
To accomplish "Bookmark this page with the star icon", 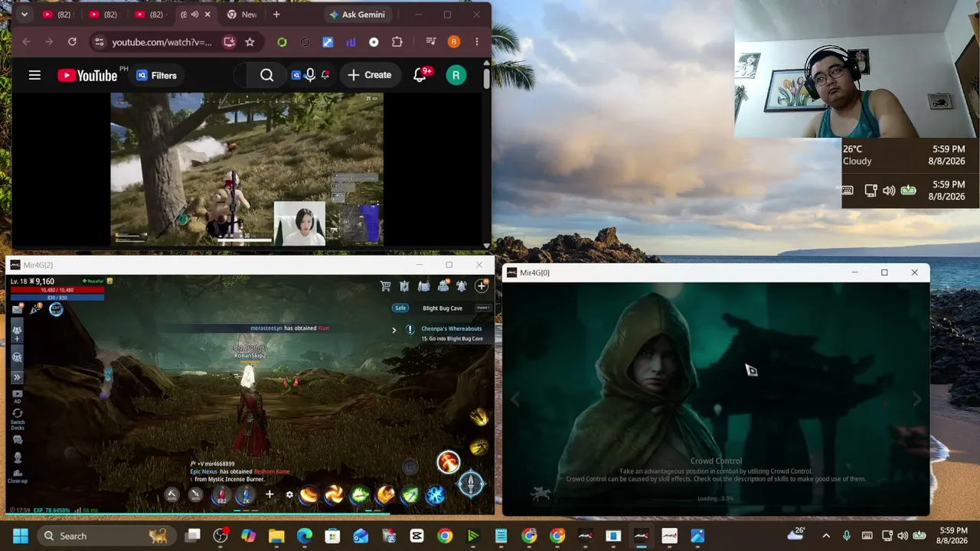I will coord(250,42).
